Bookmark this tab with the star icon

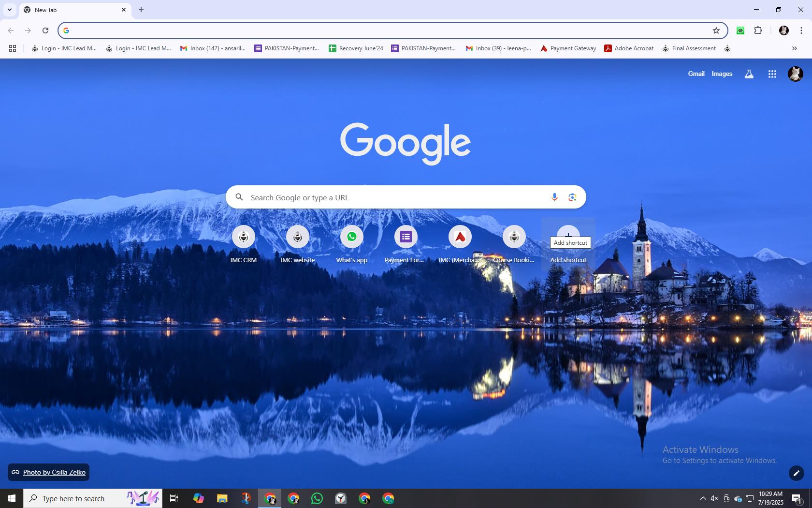716,30
